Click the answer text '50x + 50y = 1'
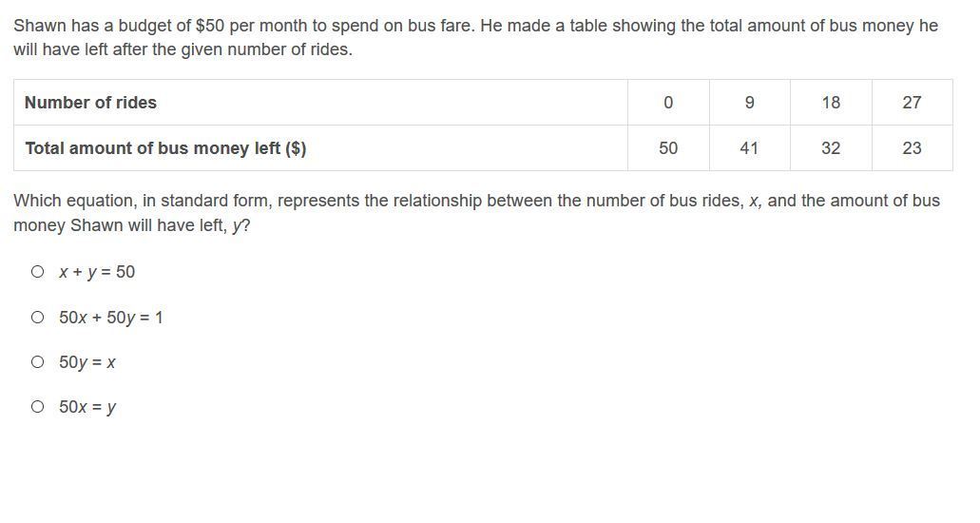 coord(110,318)
